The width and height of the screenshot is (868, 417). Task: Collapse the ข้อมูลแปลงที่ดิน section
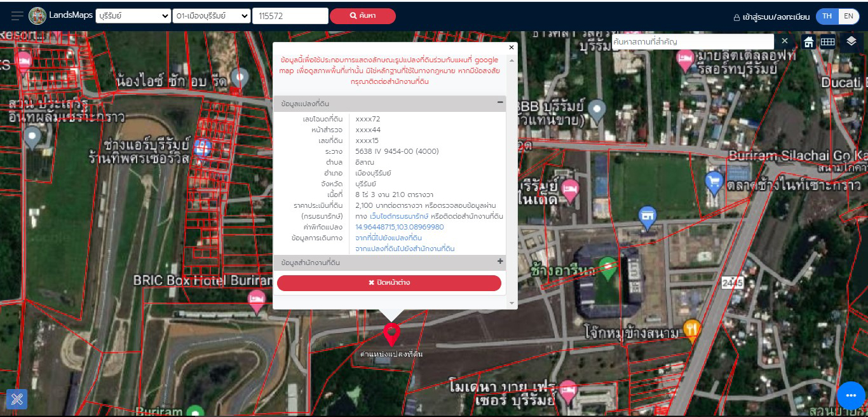coord(499,103)
